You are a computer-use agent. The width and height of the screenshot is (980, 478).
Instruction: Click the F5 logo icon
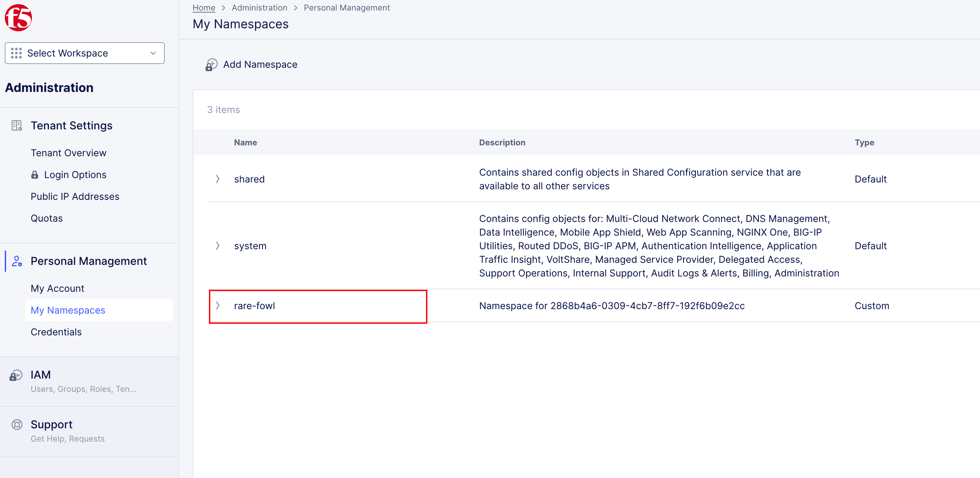pyautogui.click(x=18, y=17)
